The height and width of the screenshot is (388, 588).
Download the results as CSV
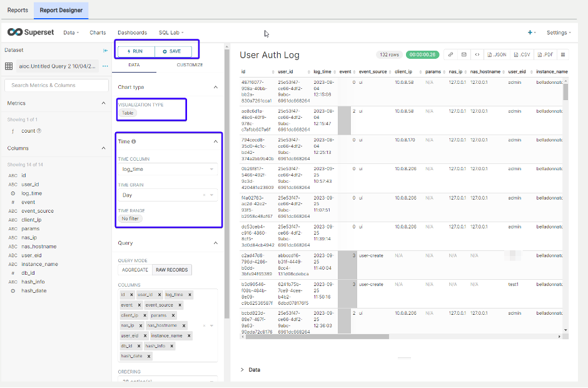523,54
